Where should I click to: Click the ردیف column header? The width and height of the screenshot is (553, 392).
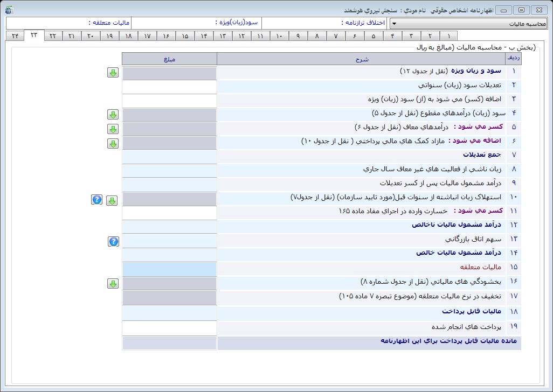514,59
